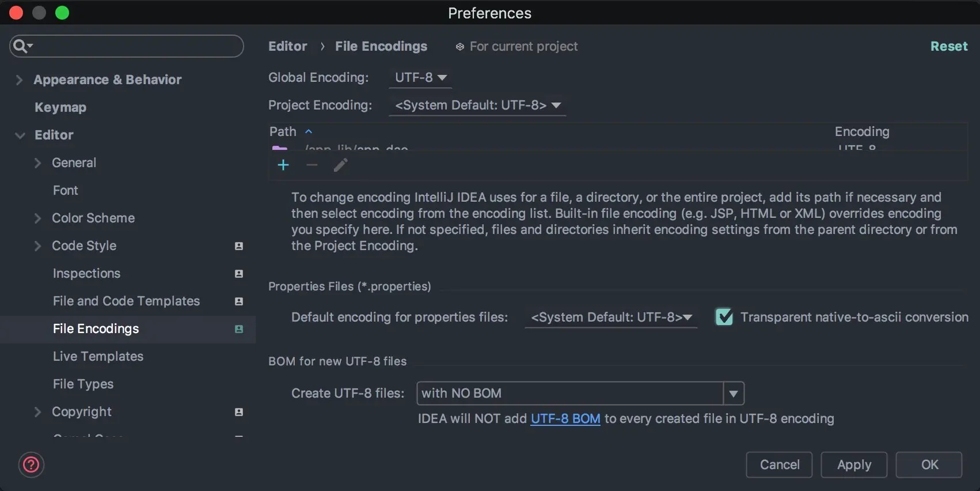
Task: Open default properties files encoding dropdown
Action: click(611, 318)
